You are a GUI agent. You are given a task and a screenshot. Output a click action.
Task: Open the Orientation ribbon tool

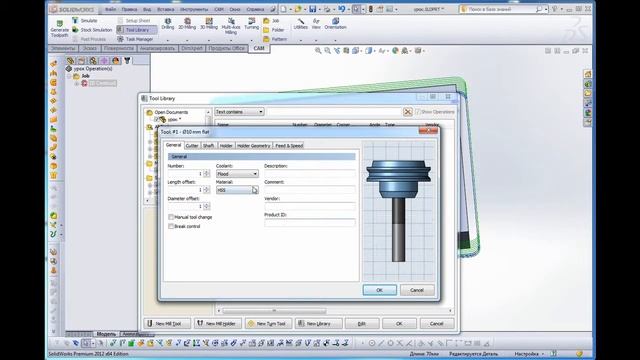coord(336,24)
